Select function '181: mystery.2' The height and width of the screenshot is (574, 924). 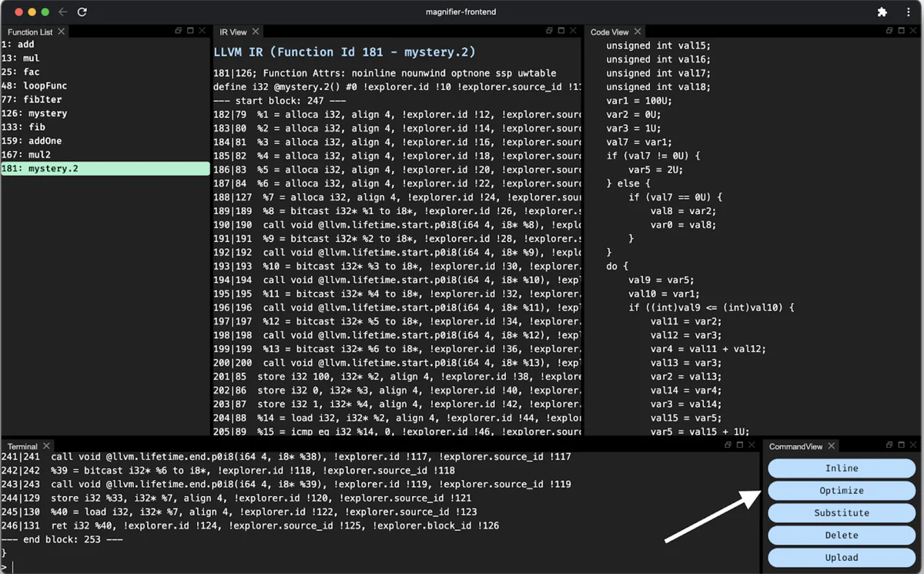coord(105,169)
